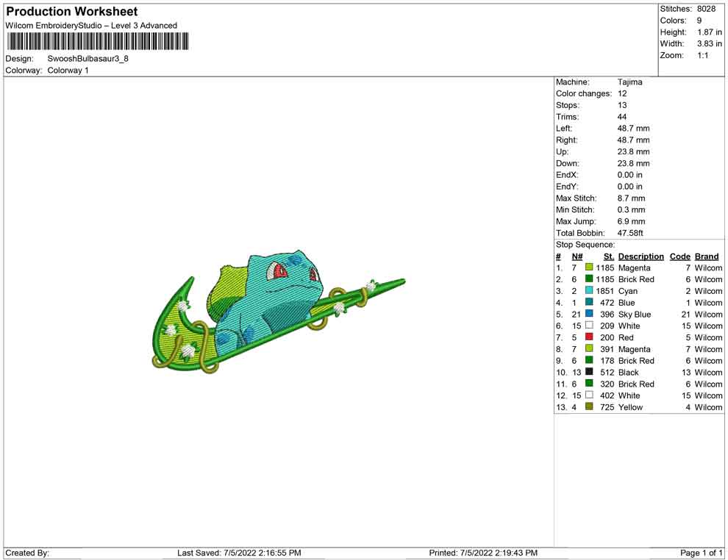
Task: Click the Stitches value 8028
Action: 706,9
